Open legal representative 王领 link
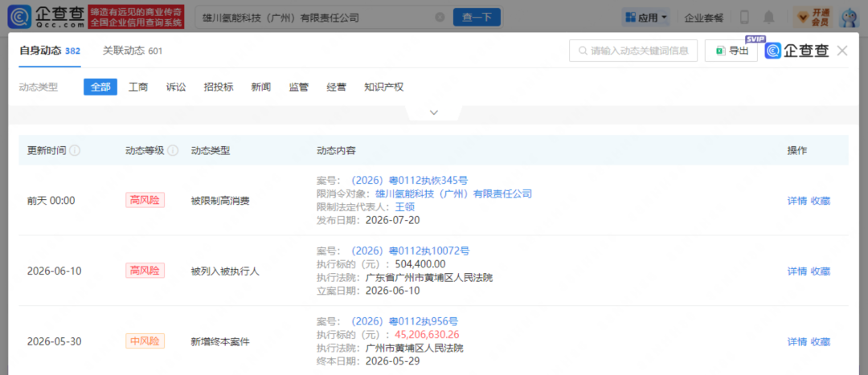 [404, 207]
